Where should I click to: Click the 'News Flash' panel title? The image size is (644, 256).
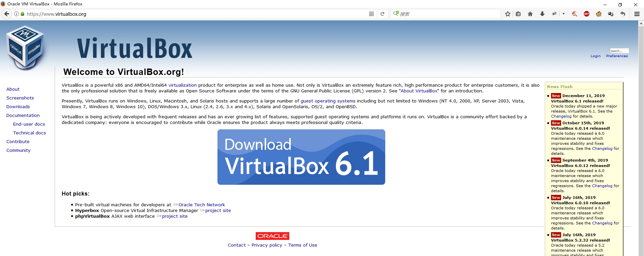(x=560, y=86)
